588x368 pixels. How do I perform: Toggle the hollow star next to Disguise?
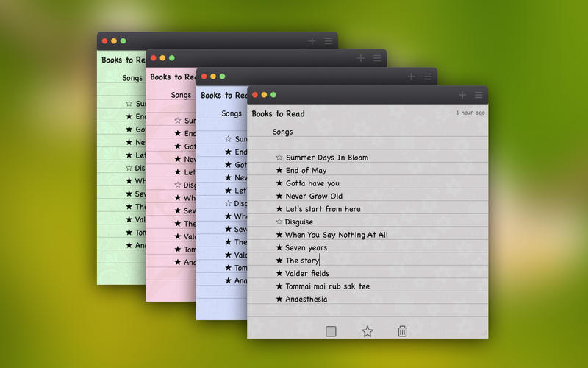279,222
